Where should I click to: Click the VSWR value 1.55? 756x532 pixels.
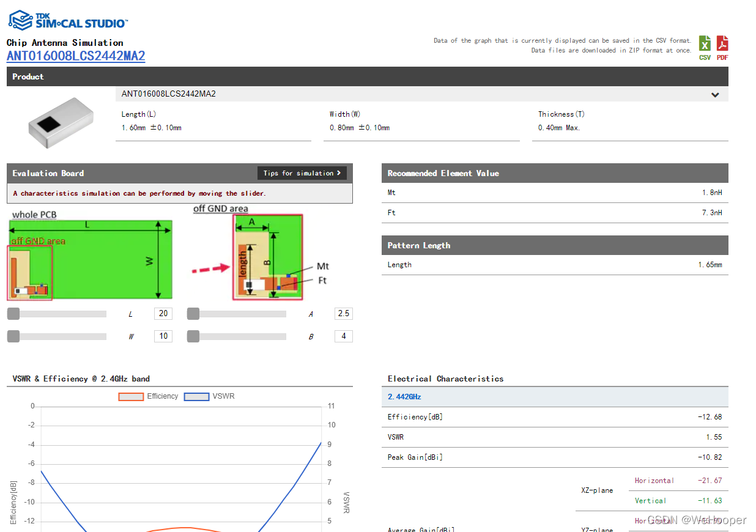(x=713, y=437)
